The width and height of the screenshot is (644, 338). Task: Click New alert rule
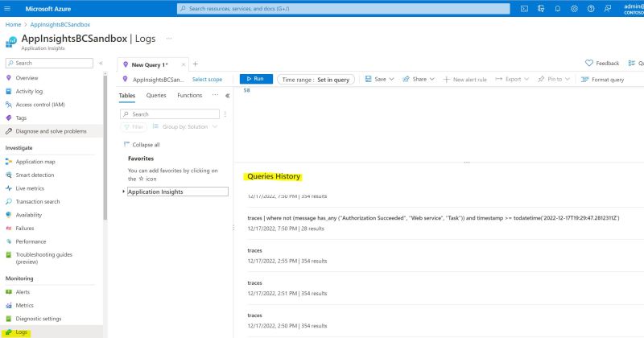[465, 80]
